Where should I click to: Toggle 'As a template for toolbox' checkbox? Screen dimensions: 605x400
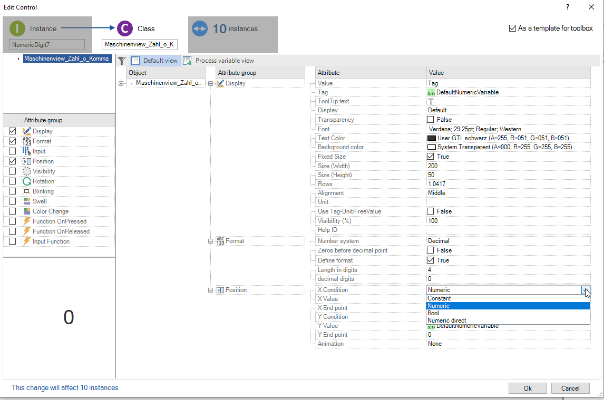coord(513,28)
